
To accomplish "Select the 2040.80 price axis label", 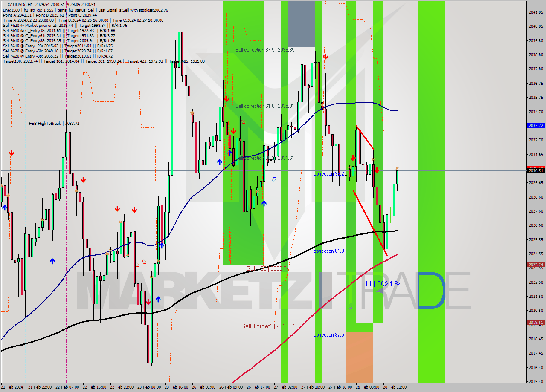I will [x=536, y=26].
